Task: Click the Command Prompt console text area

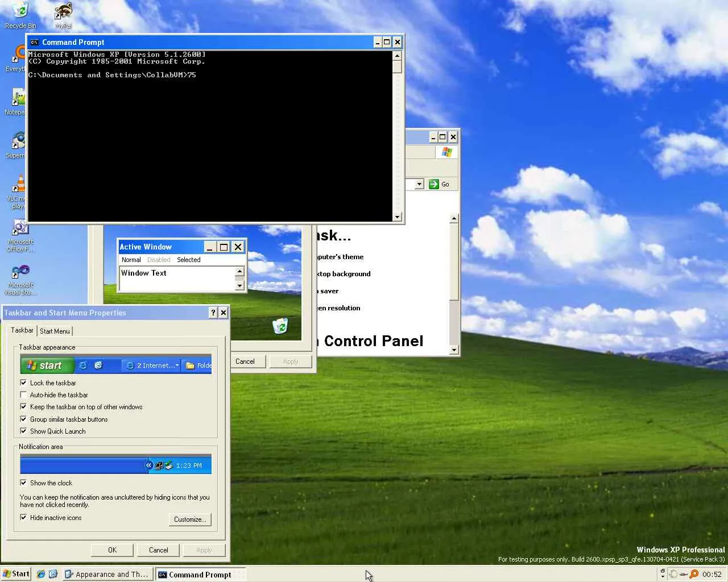Action: click(x=210, y=136)
